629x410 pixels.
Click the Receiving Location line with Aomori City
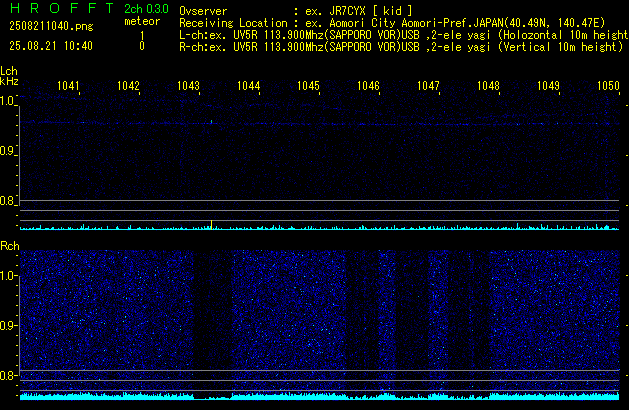pos(392,23)
